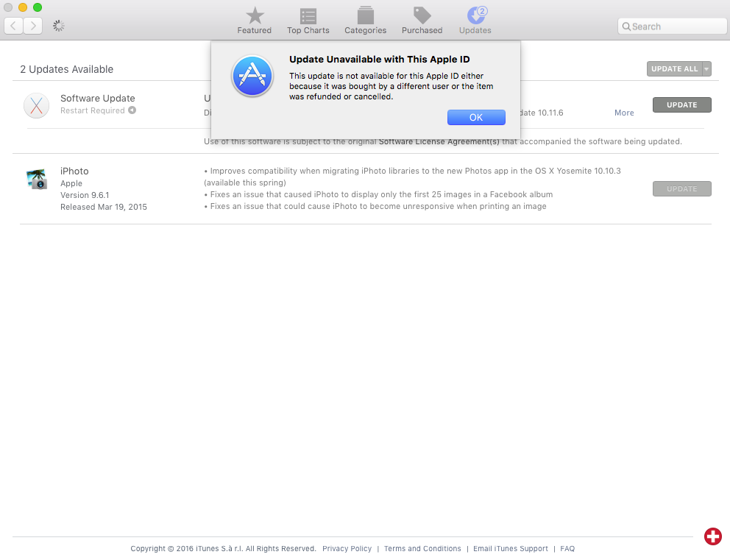Click yellow minimize window button

coord(22,7)
